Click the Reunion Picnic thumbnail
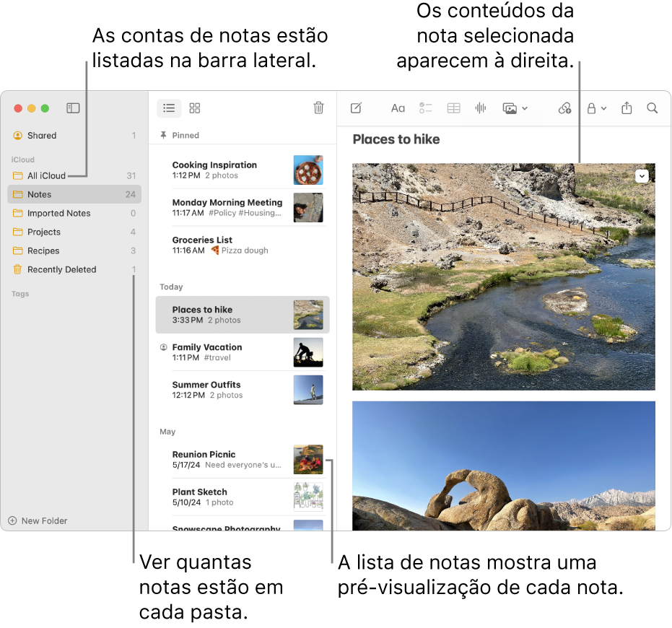The image size is (672, 628). click(308, 460)
